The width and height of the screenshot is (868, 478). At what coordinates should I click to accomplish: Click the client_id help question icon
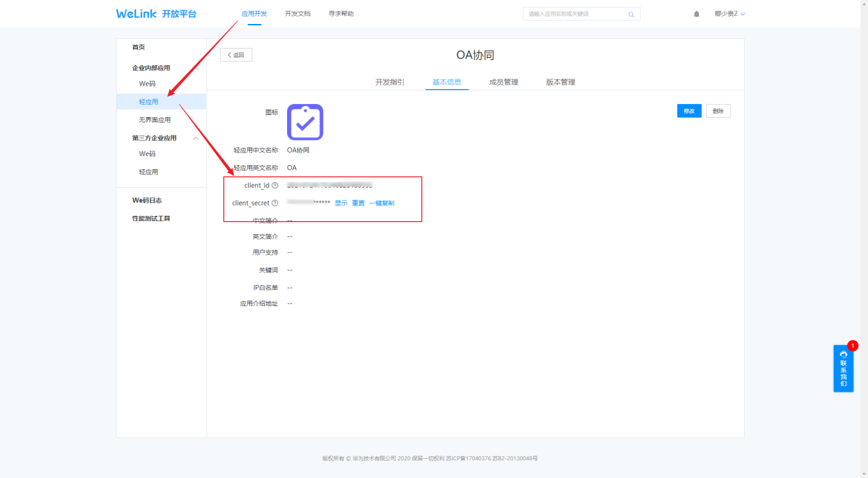(x=275, y=186)
